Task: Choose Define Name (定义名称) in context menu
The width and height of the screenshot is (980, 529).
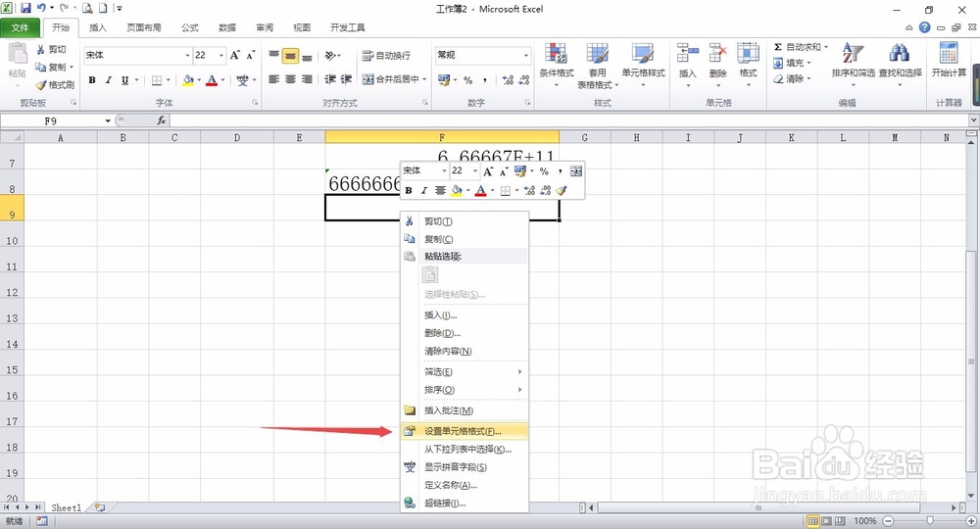Action: 465,485
